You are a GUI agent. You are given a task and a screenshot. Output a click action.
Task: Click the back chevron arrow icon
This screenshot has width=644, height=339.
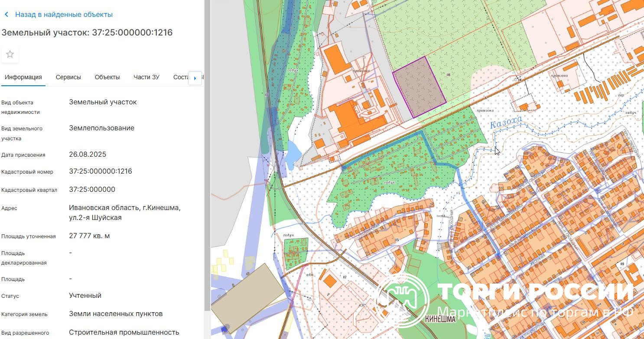[7, 15]
